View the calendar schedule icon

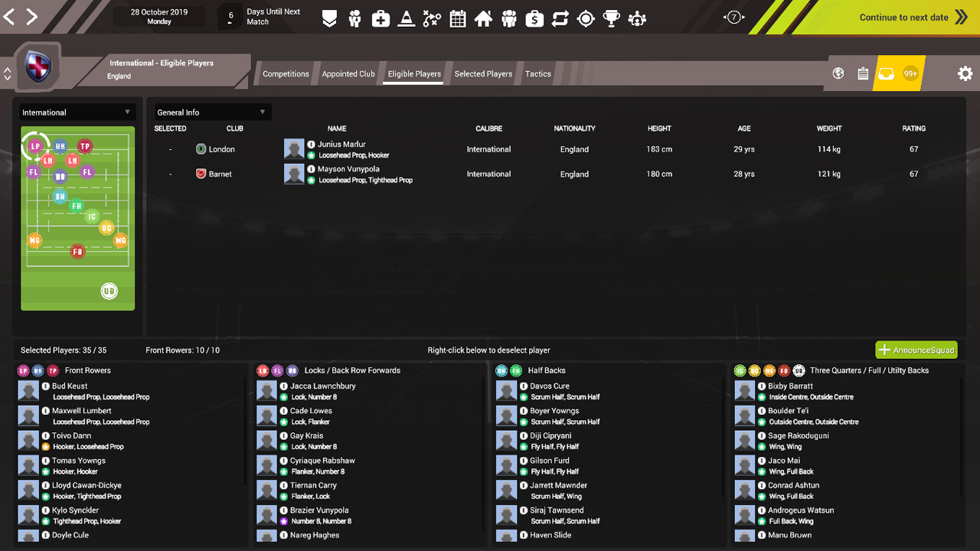457,18
